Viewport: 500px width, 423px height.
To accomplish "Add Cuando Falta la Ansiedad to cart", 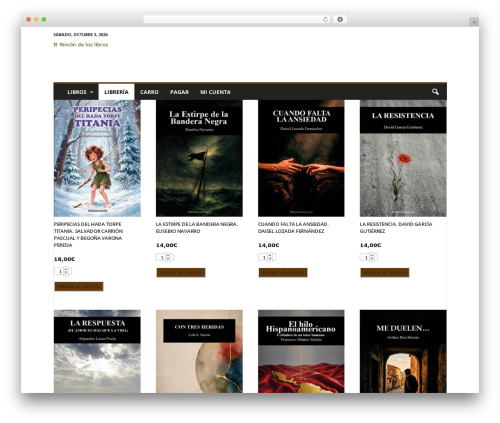I will 283,272.
